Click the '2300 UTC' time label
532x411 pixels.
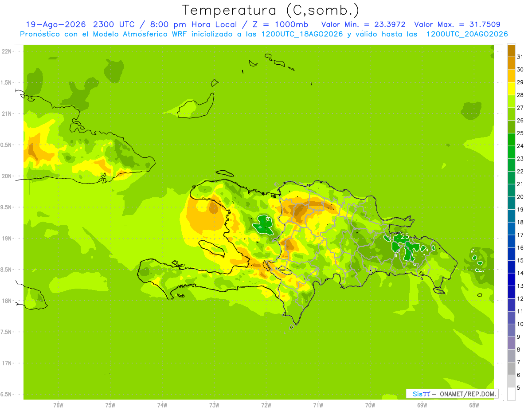(113, 24)
